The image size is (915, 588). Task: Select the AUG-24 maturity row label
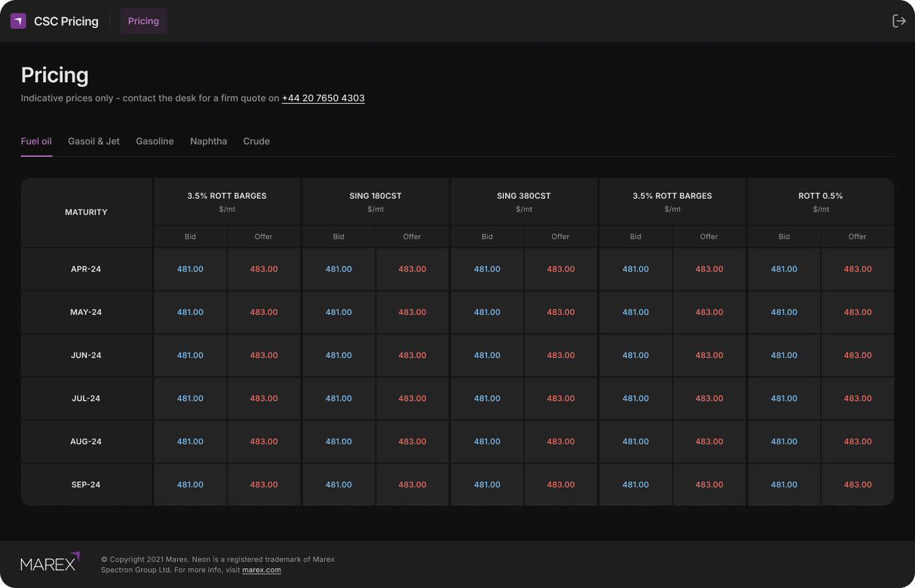[x=86, y=442]
